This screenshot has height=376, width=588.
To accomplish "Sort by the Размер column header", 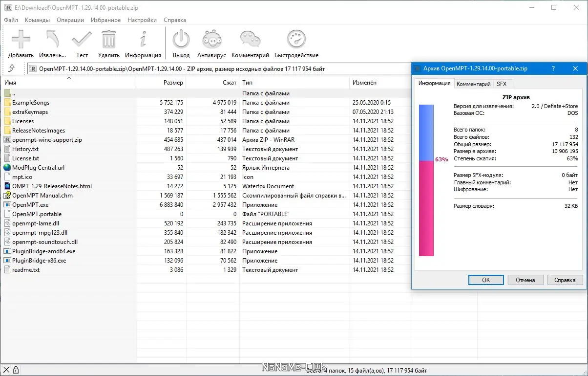I will pyautogui.click(x=161, y=83).
